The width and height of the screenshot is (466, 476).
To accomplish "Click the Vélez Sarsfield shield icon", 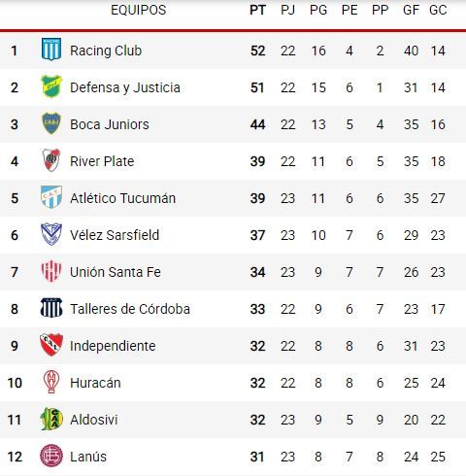I will coord(51,234).
